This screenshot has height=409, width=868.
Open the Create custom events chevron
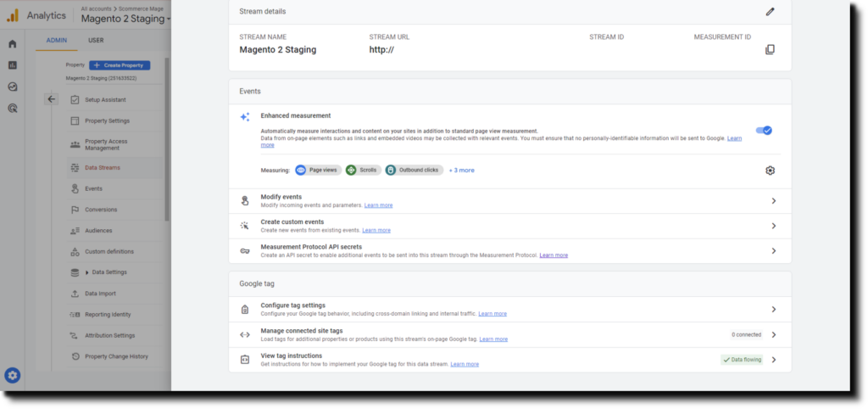pyautogui.click(x=774, y=226)
